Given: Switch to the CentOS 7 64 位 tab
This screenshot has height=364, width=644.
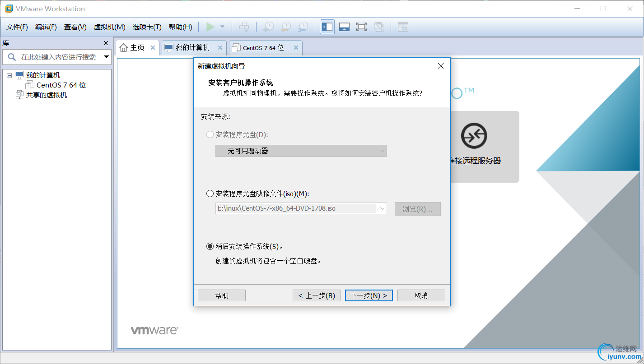Looking at the screenshot, I should tap(263, 48).
